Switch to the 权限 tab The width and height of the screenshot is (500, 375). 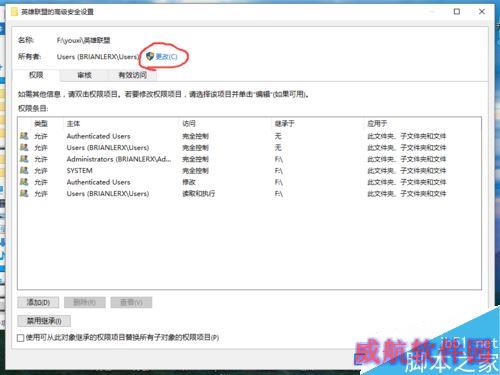(36, 75)
